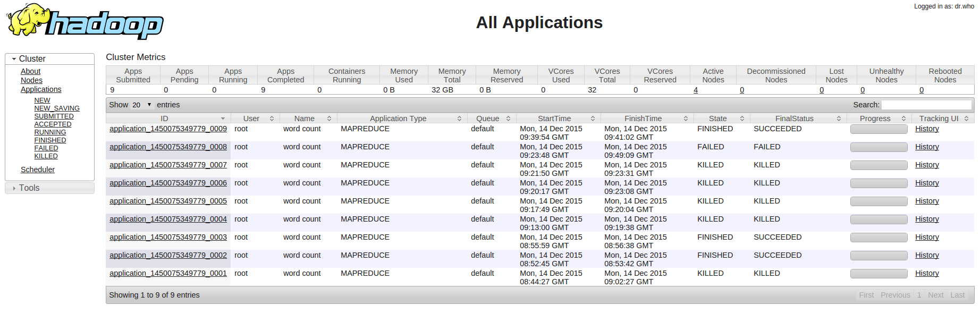Sort by Name column sort icon
The width and height of the screenshot is (980, 313).
(329, 119)
